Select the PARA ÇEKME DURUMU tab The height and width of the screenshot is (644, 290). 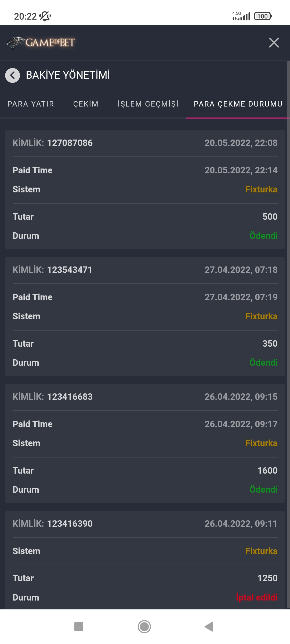coord(238,104)
